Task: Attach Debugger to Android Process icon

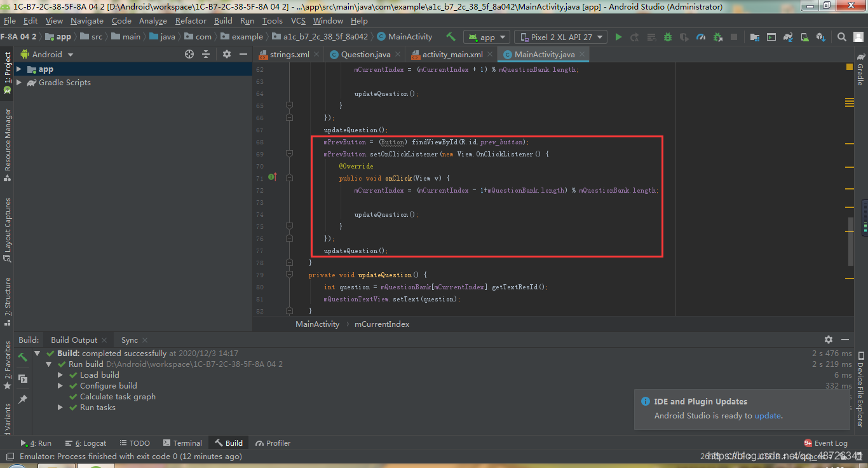Action: pyautogui.click(x=717, y=37)
